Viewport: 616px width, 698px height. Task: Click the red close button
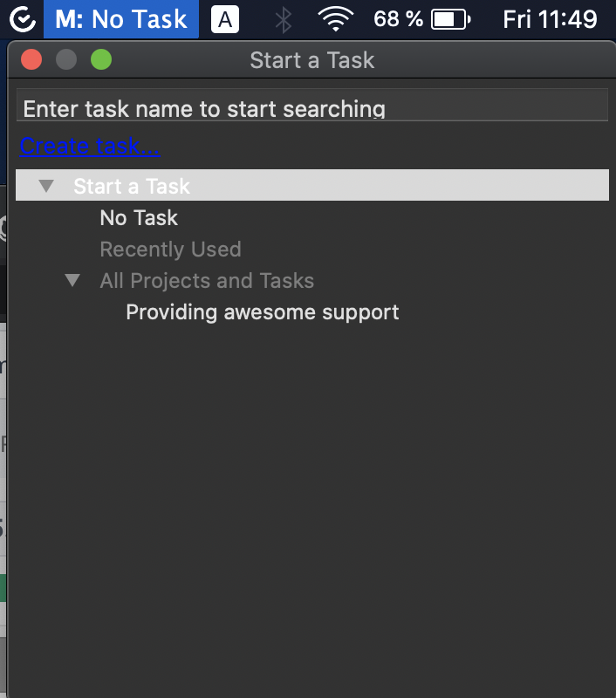[x=31, y=58]
